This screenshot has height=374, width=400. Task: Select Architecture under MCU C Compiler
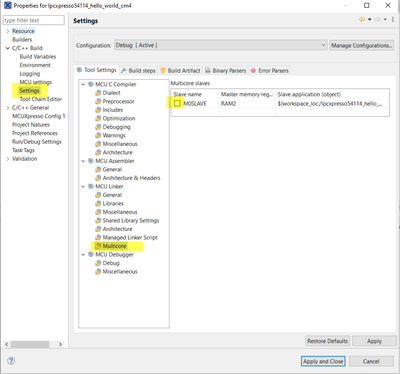[117, 152]
